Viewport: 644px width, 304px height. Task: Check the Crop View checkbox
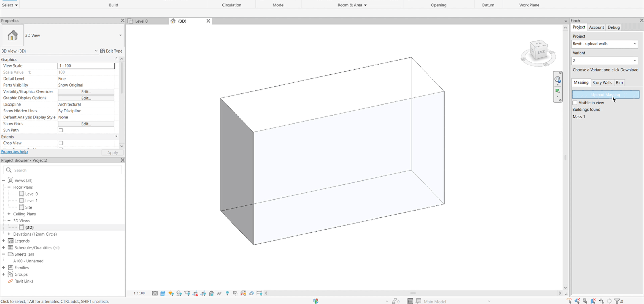click(x=61, y=143)
